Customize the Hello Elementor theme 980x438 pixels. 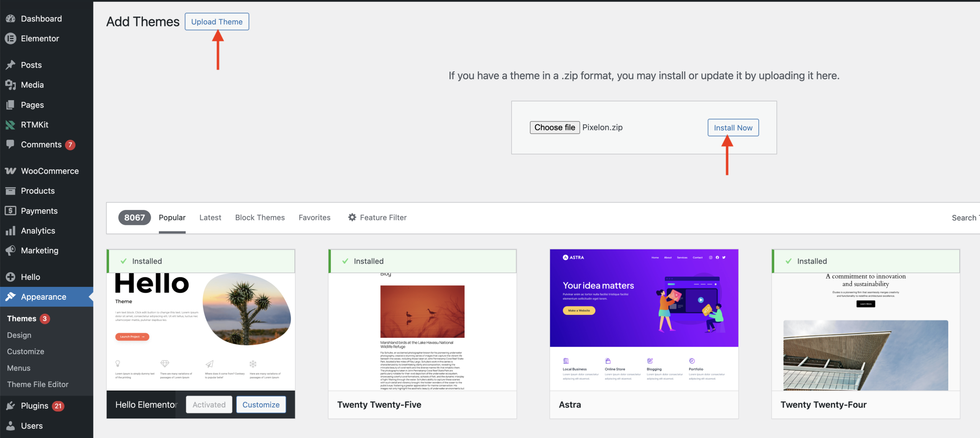click(x=261, y=405)
